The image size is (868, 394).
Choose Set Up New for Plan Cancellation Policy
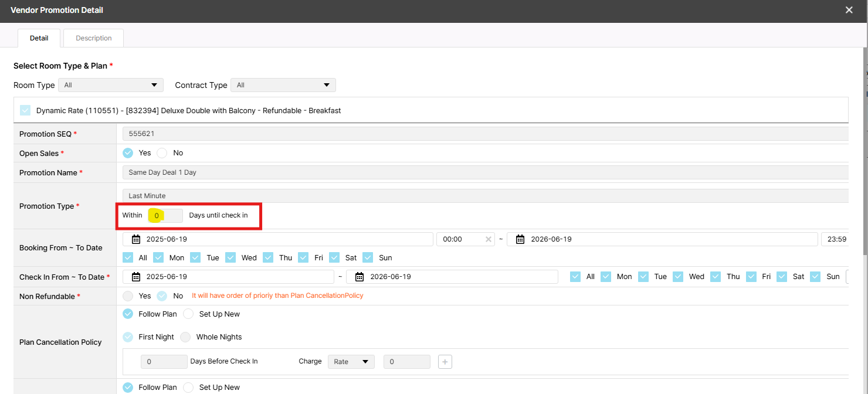pyautogui.click(x=188, y=314)
